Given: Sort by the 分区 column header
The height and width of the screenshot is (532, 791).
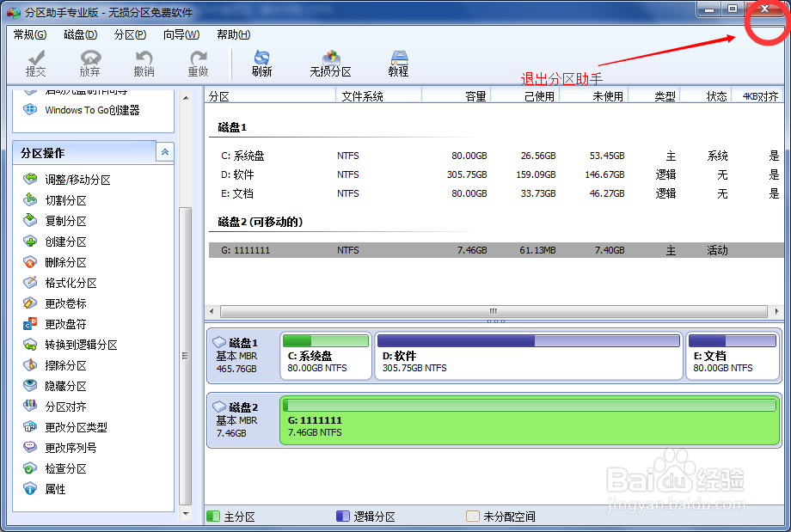Looking at the screenshot, I should (x=270, y=95).
